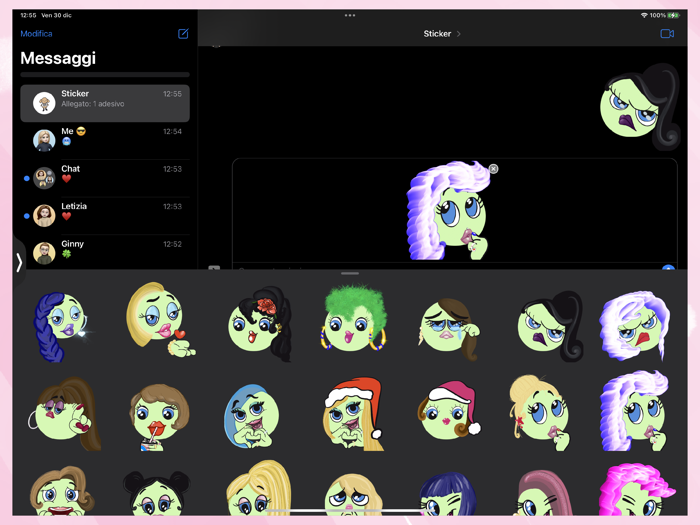
Task: Open the Sticker conversation details header
Action: point(442,33)
